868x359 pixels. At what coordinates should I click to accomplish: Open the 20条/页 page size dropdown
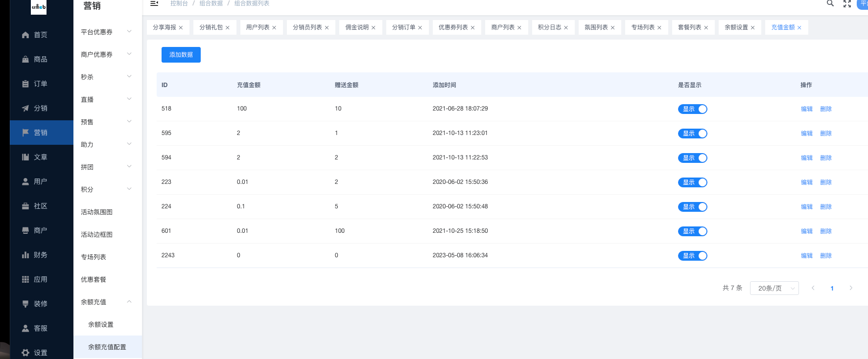pos(774,288)
